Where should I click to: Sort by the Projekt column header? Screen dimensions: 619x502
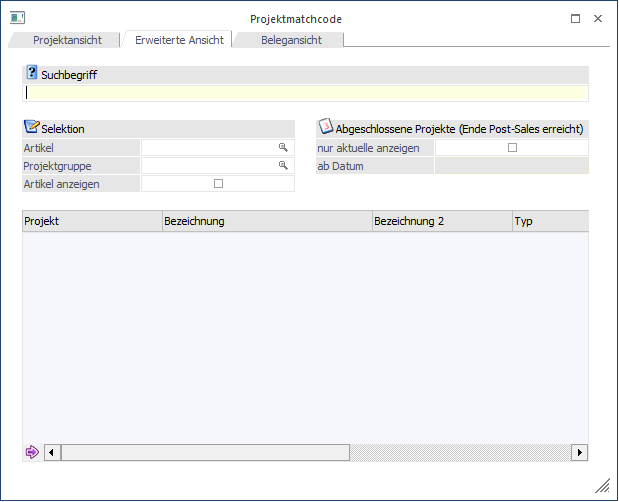pyautogui.click(x=92, y=221)
